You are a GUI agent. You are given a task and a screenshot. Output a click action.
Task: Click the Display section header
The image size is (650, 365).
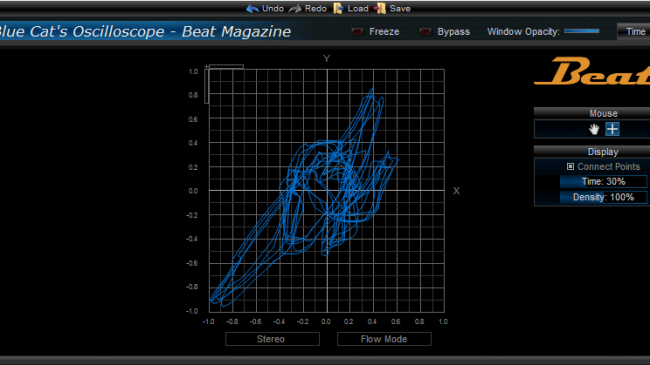(592, 152)
